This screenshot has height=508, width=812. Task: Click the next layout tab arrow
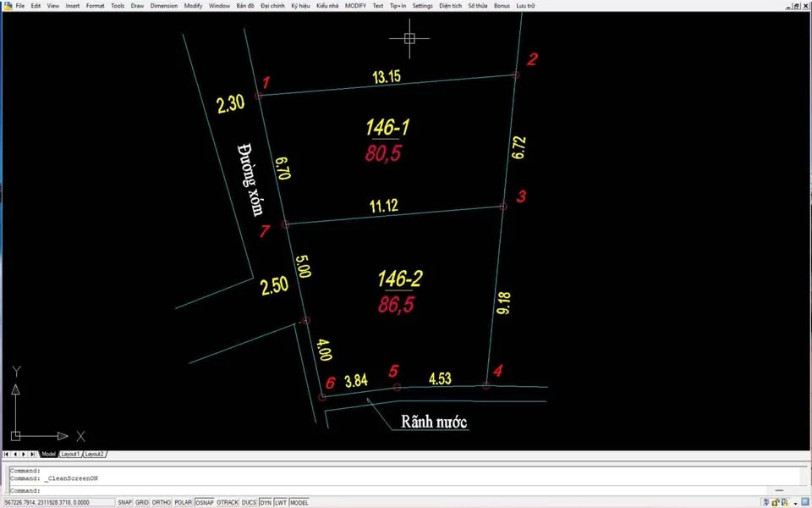(x=25, y=454)
